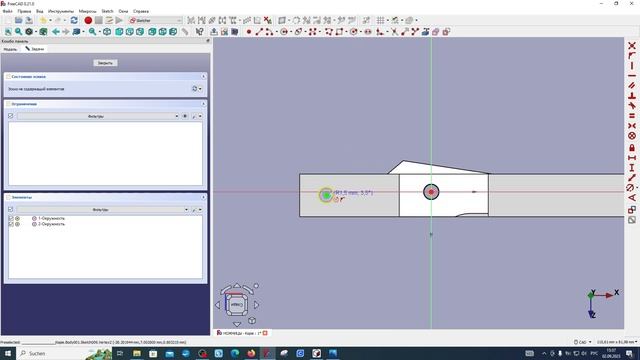This screenshot has height=360, width=640.
Task: Toggle checkbox of 1-Окружность element
Action: pos(11,218)
